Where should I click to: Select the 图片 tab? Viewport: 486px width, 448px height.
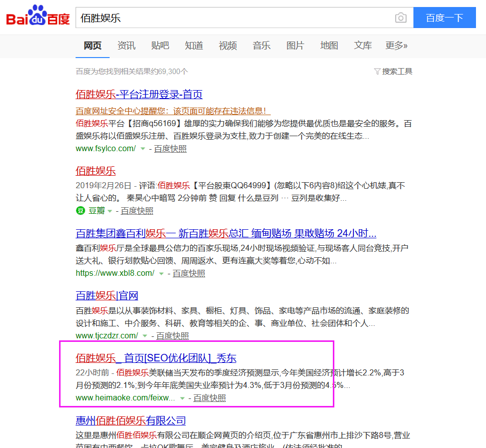295,46
